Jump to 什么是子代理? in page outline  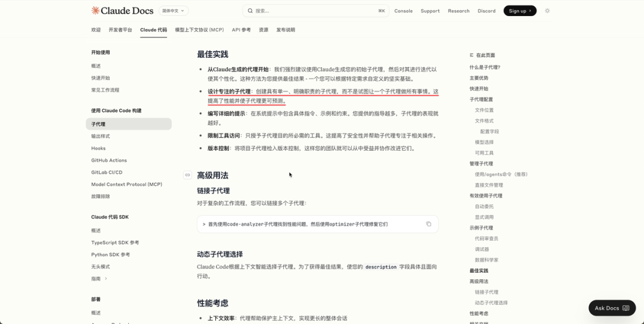pyautogui.click(x=485, y=67)
